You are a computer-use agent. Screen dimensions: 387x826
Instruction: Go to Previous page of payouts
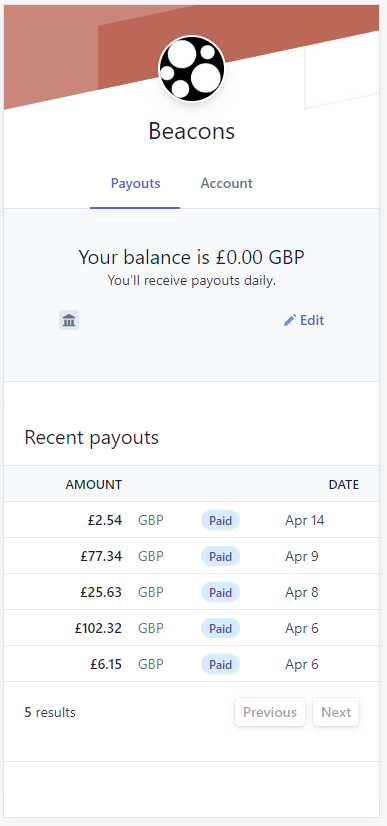tap(270, 712)
